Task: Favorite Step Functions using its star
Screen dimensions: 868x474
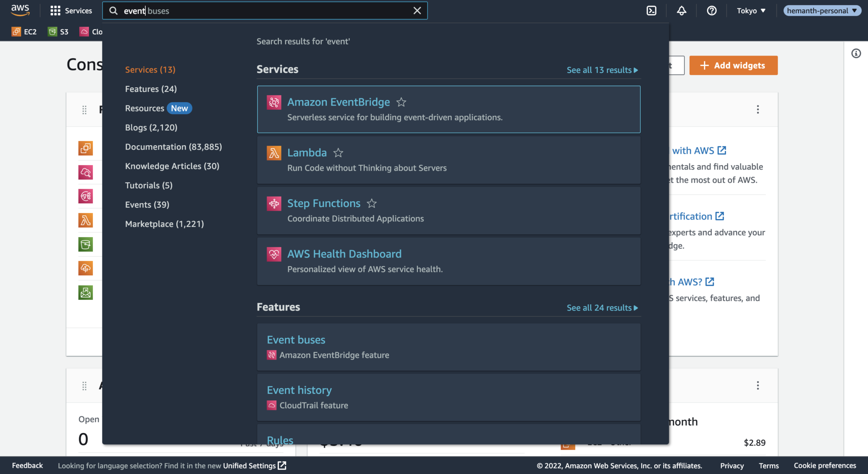Action: 372,204
